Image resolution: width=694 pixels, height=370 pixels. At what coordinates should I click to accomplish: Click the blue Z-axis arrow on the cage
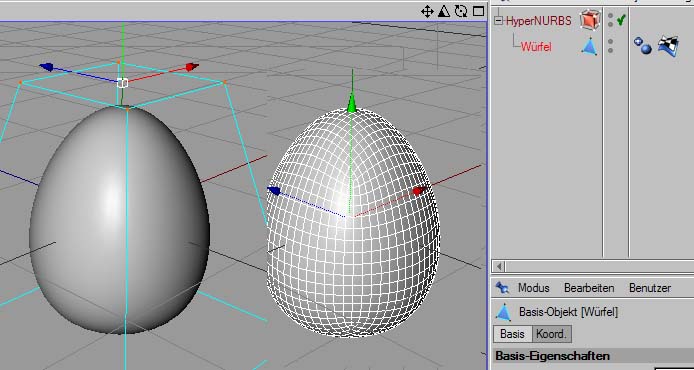click(x=46, y=67)
